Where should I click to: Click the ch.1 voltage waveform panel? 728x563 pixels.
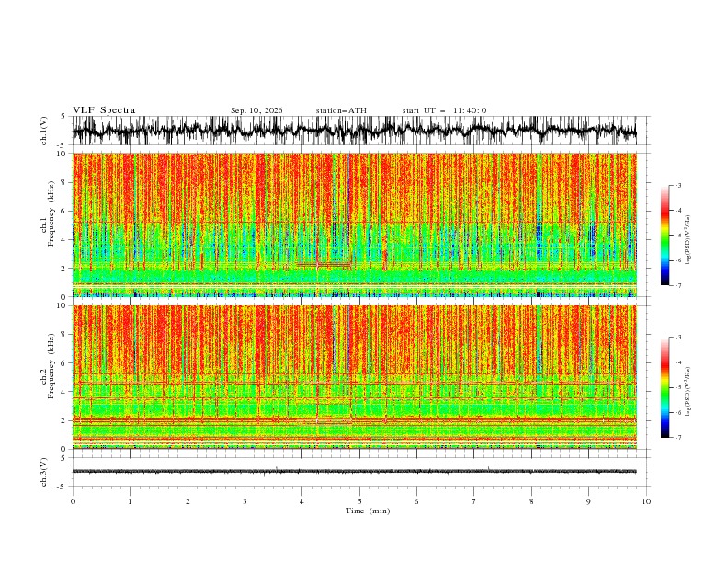point(354,131)
